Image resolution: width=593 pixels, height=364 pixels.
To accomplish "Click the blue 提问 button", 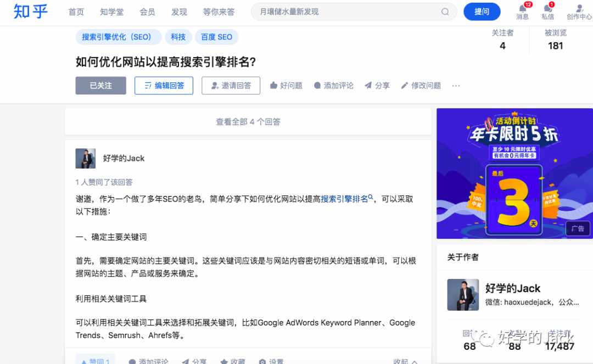I will tap(482, 12).
